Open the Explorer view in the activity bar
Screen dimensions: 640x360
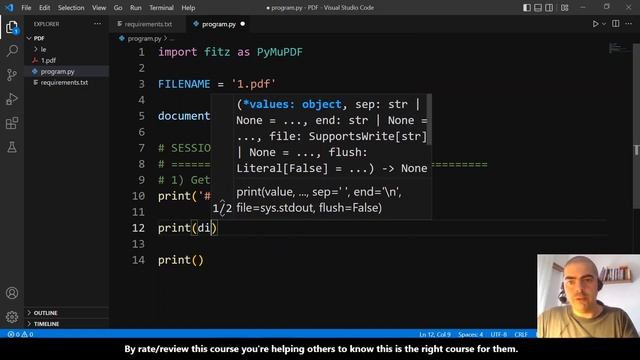click(12, 27)
